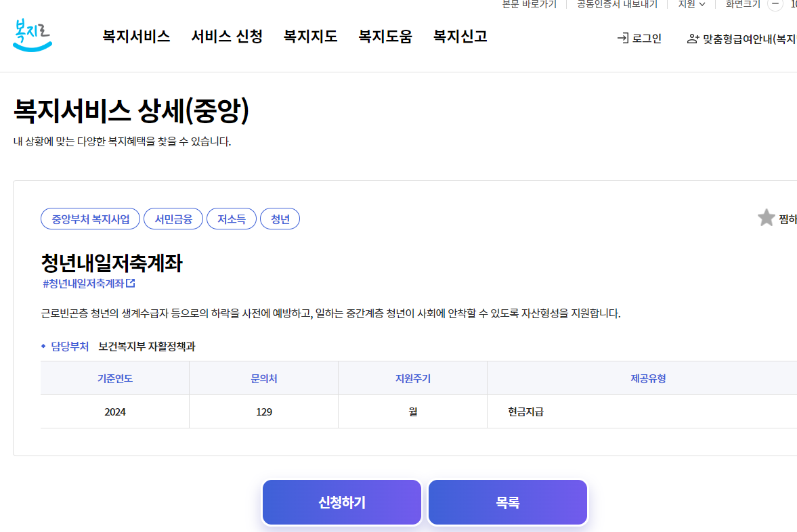The image size is (797, 532).
Task: Open the 서비스 신청 menu
Action: (227, 36)
